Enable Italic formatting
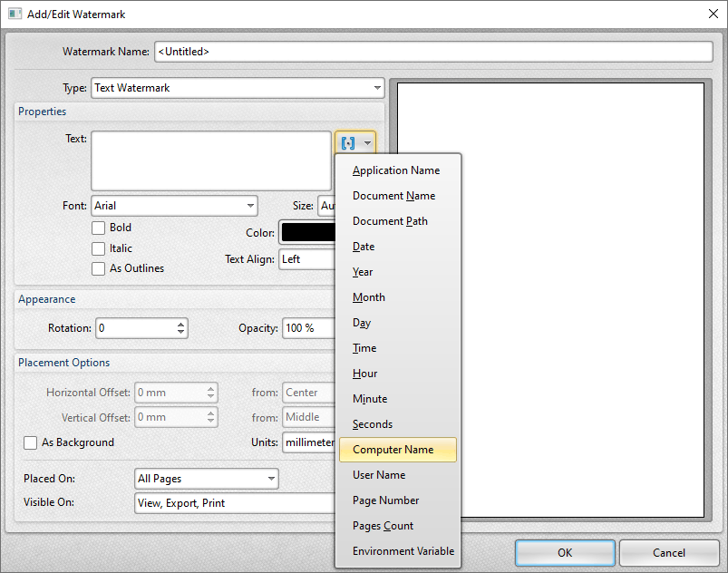Viewport: 728px width, 573px height. (x=99, y=248)
